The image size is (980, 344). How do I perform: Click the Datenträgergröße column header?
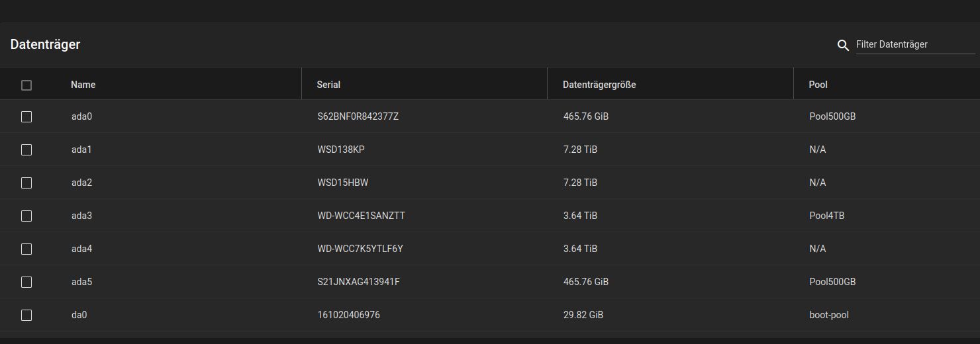pyautogui.click(x=599, y=85)
